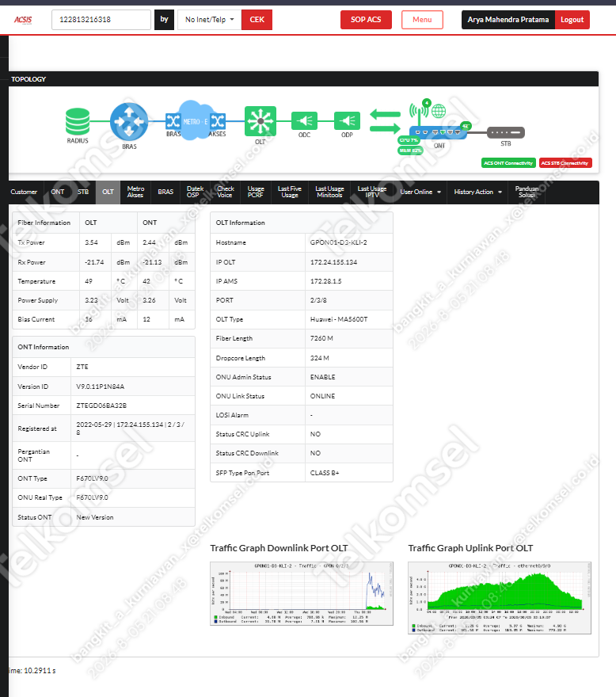Open the Usage PCRF tab
The width and height of the screenshot is (616, 697).
click(x=256, y=192)
